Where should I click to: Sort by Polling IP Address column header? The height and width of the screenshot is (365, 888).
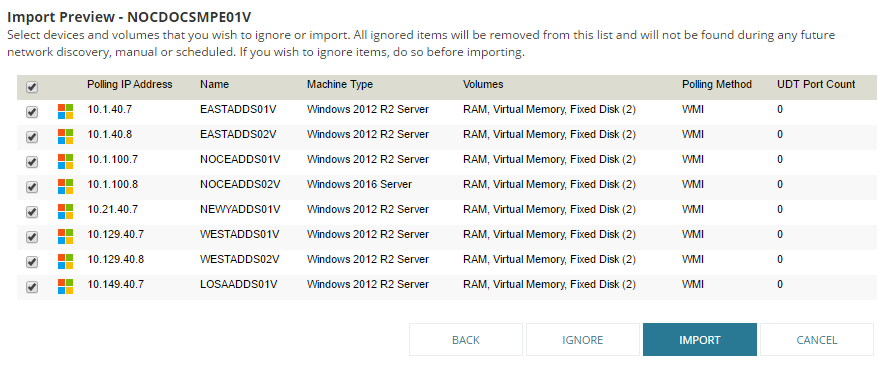coord(130,84)
